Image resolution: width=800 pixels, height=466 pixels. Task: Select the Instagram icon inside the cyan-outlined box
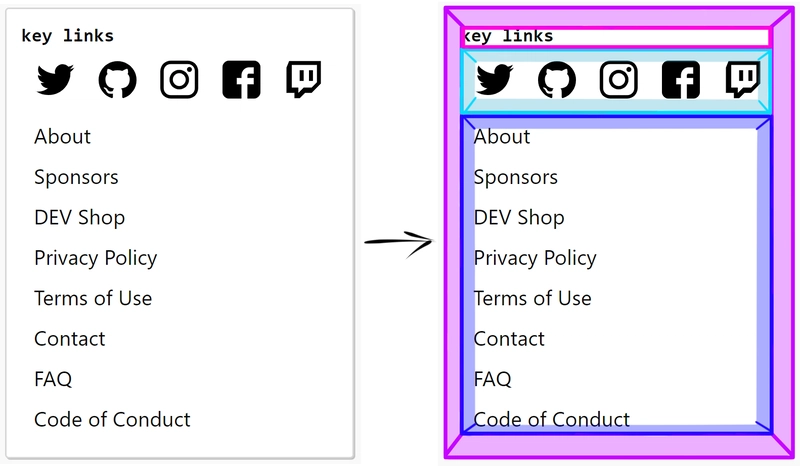click(618, 79)
